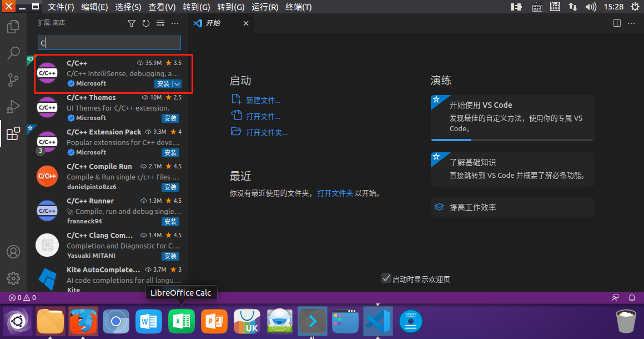
Task: Click the C/C++ Clang Command extension icon
Action: [x=47, y=245]
